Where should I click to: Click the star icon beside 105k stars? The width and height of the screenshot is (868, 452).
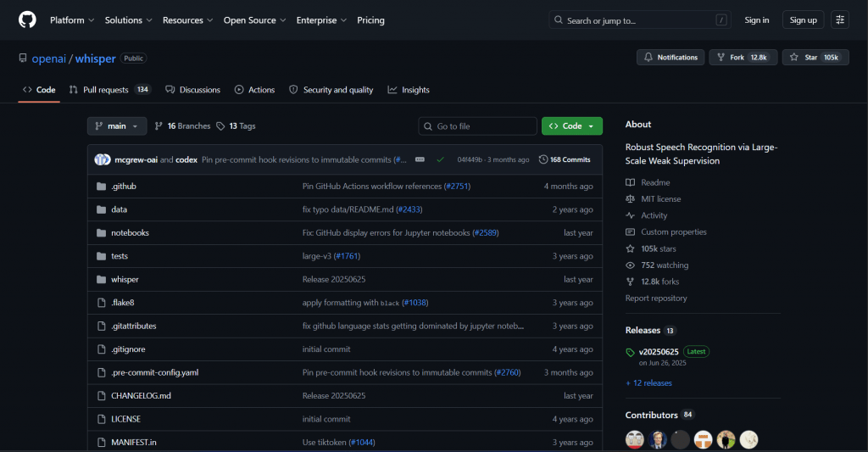coord(630,248)
